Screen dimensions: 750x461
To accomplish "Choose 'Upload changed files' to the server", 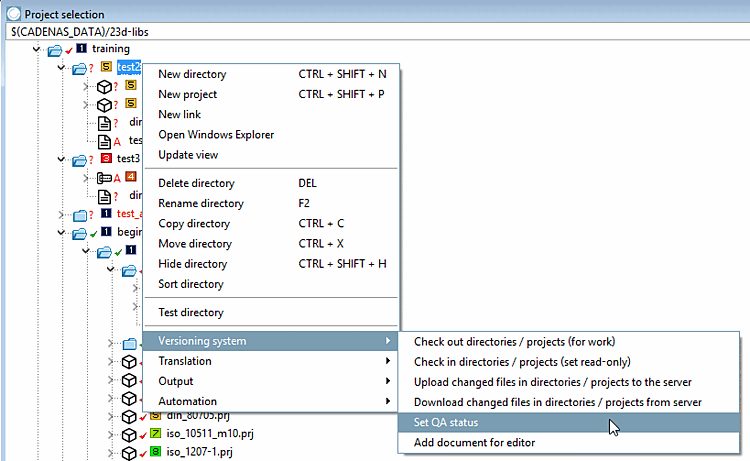I will (x=569, y=382).
